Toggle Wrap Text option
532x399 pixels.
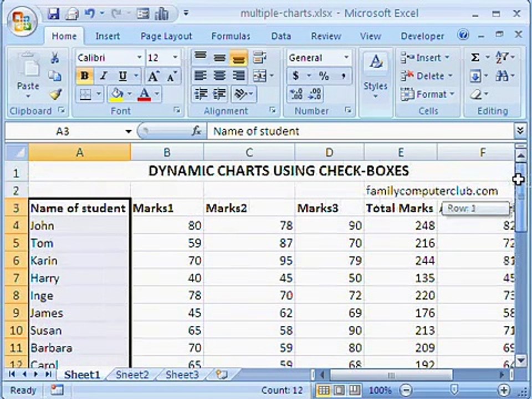tap(259, 58)
